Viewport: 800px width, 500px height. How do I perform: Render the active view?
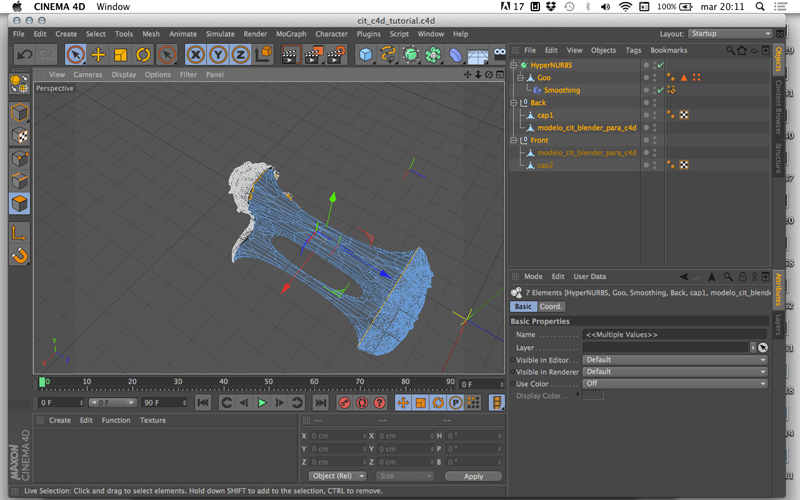click(x=289, y=55)
